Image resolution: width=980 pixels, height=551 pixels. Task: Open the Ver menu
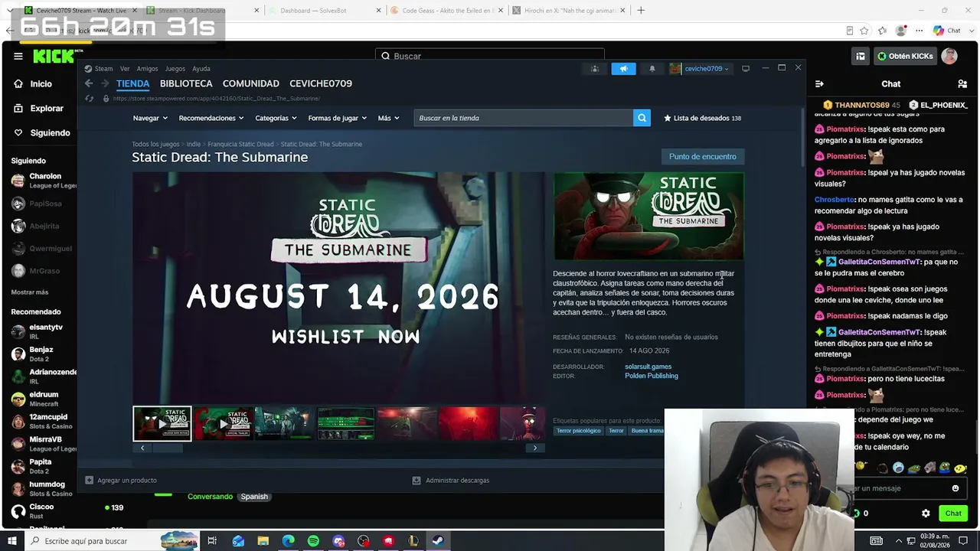tap(125, 69)
